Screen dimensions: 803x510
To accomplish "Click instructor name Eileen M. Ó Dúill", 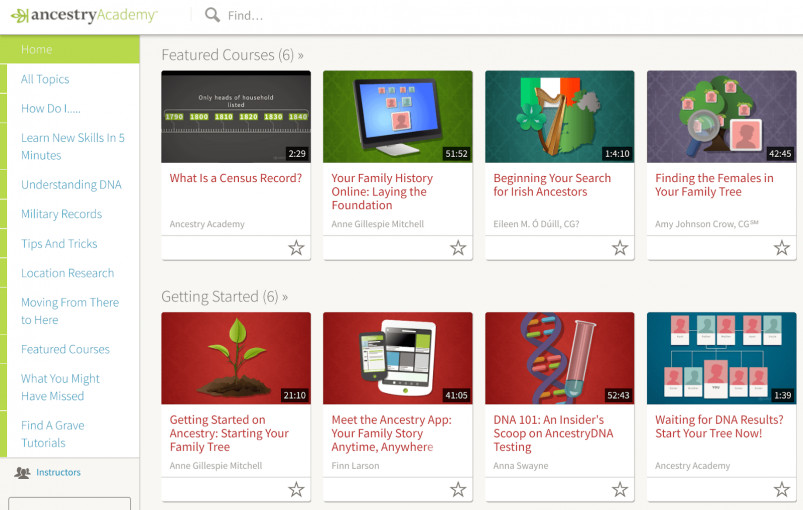I will [x=536, y=224].
